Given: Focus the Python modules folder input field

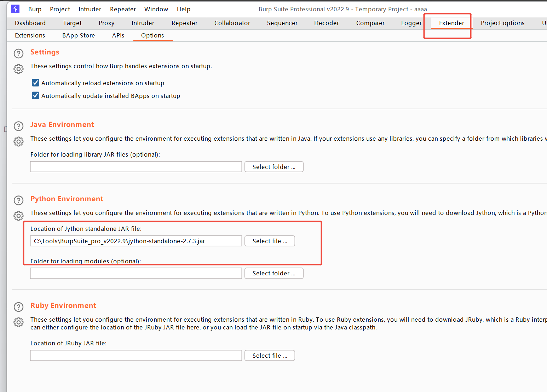Looking at the screenshot, I should (136, 273).
